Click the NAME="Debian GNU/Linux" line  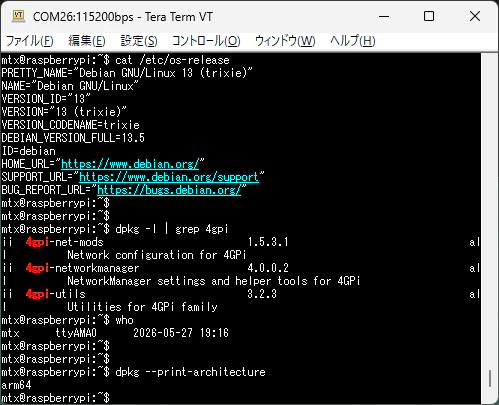pyautogui.click(x=70, y=86)
